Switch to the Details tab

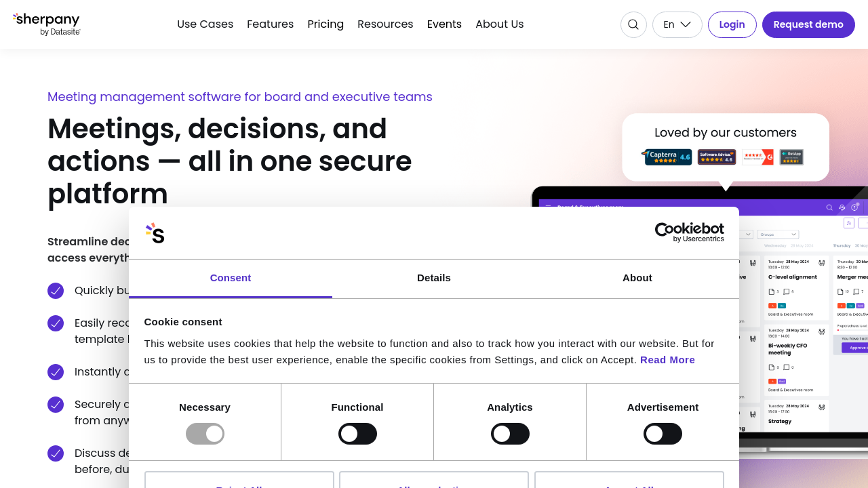pos(434,278)
